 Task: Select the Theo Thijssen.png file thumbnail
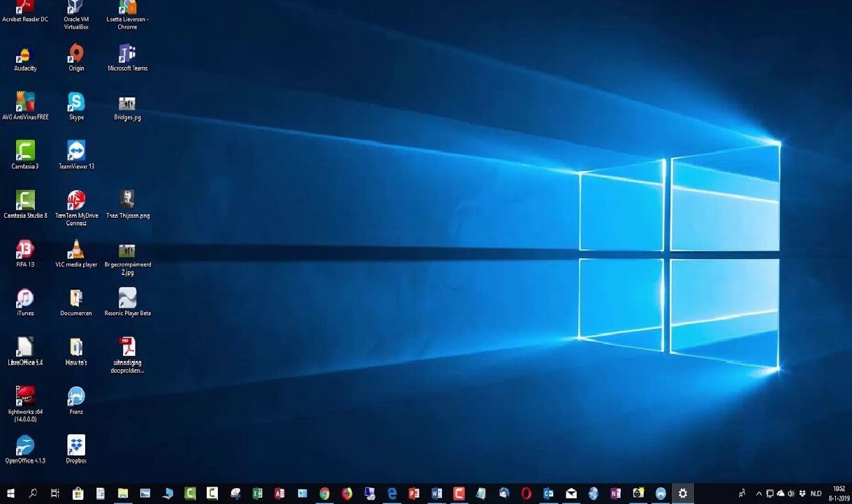tap(127, 205)
